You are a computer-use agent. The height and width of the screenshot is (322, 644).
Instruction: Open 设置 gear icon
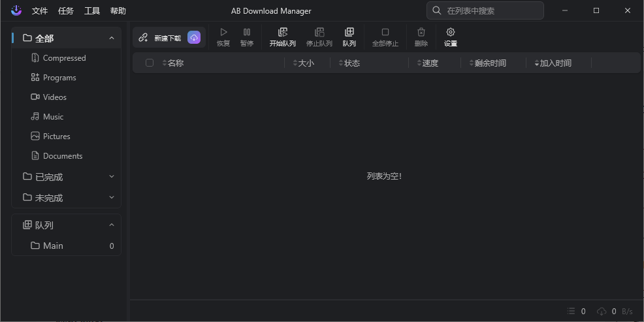(x=450, y=32)
